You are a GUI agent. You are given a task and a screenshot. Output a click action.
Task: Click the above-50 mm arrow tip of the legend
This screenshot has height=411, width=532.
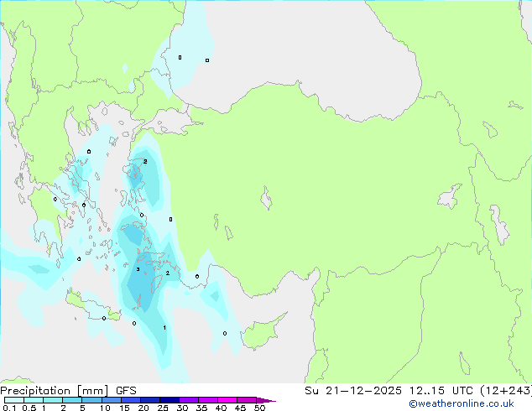pos(266,400)
